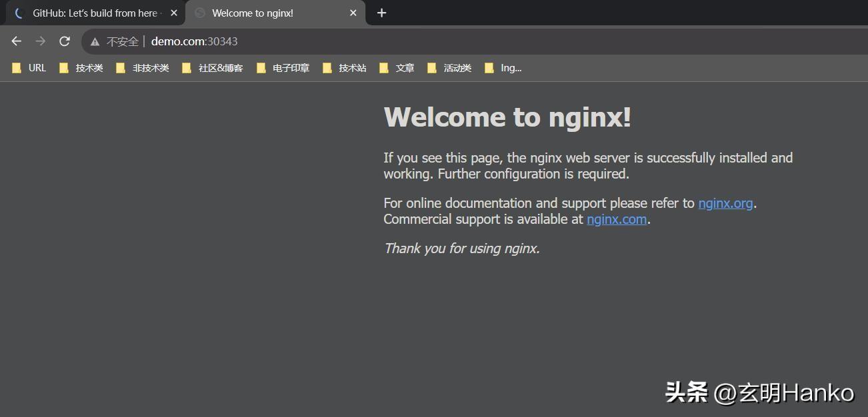Click the browser back arrow
The width and height of the screenshot is (868, 417).
point(17,41)
